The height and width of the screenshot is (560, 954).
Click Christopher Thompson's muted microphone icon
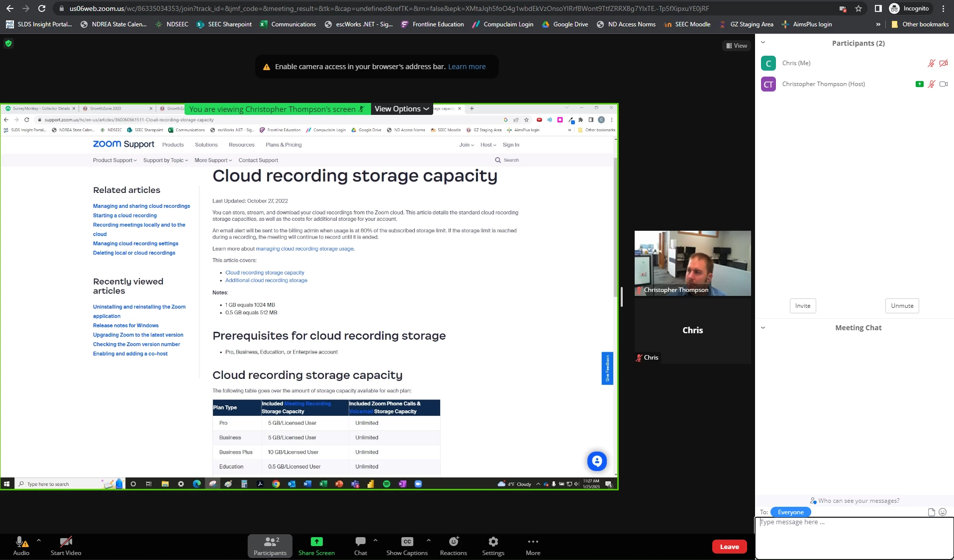pos(931,84)
